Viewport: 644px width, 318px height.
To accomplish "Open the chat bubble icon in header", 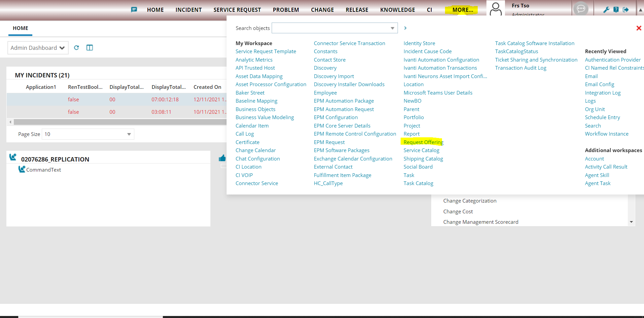I will click(581, 9).
